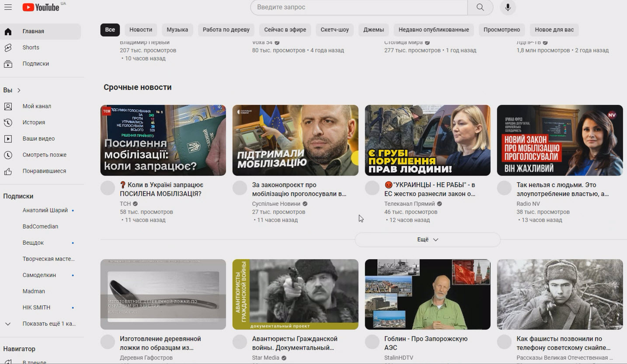Open Гоблин Запорожская АЭС video thumbnail
Image resolution: width=627 pixels, height=364 pixels.
click(x=428, y=295)
